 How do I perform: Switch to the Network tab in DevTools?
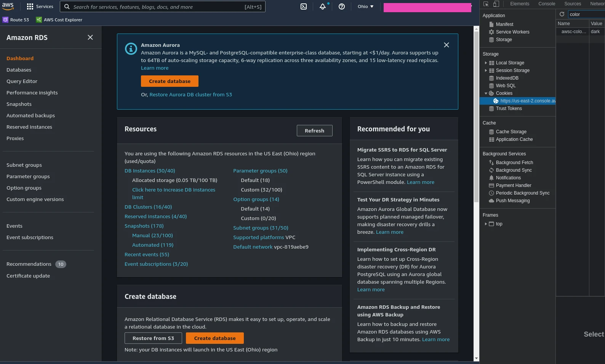tap(597, 4)
